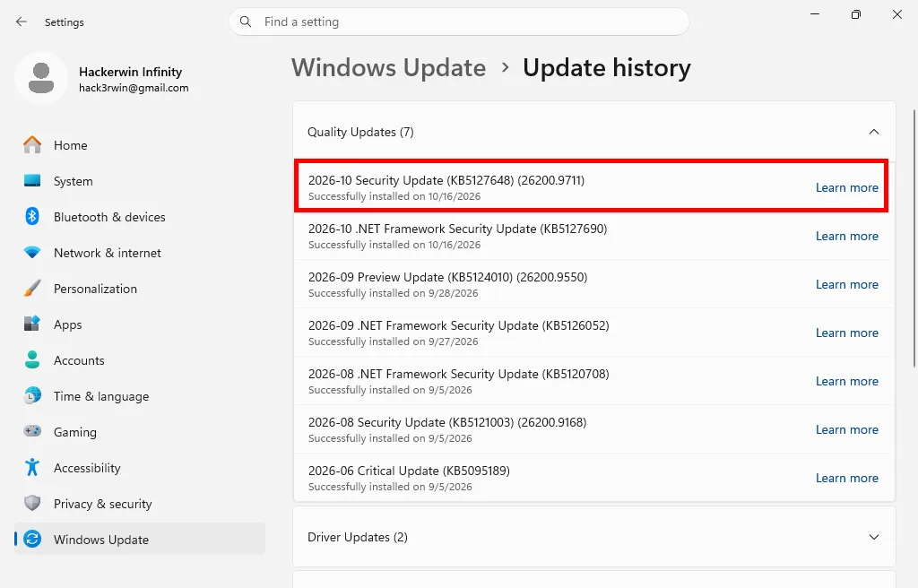Click the hack3rwin@gmail.com email text
This screenshot has height=588, width=918.
[134, 88]
